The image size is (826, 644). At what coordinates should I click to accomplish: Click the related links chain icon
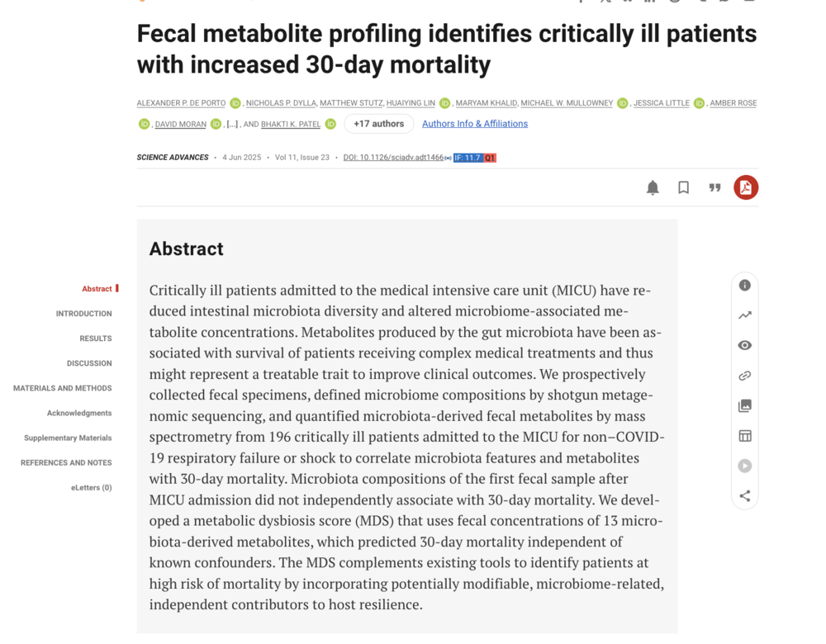tap(745, 376)
